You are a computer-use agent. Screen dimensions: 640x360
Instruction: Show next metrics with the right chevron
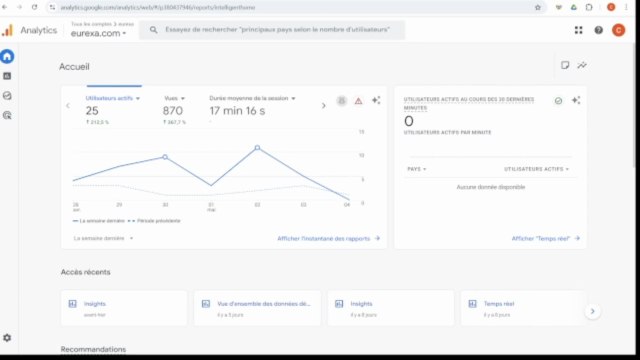pyautogui.click(x=324, y=106)
